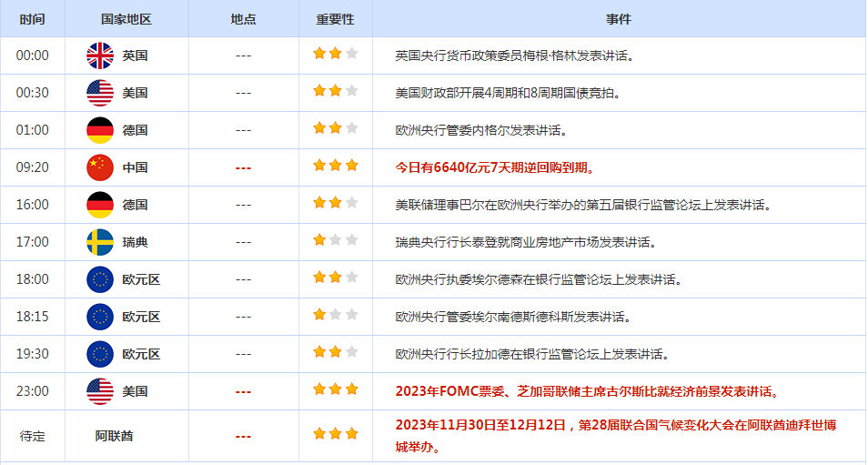Click the EU flag in the 18:00 row
Image resolution: width=868 pixels, height=465 pixels.
click(x=100, y=279)
